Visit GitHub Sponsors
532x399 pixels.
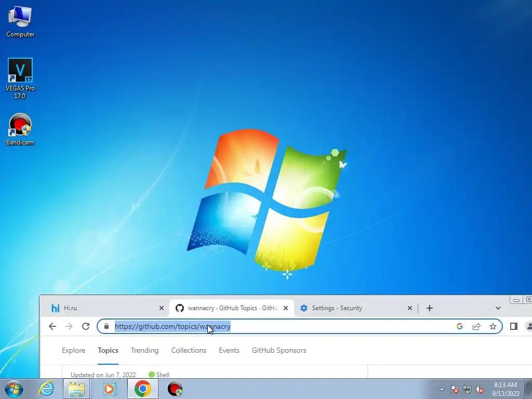point(279,351)
